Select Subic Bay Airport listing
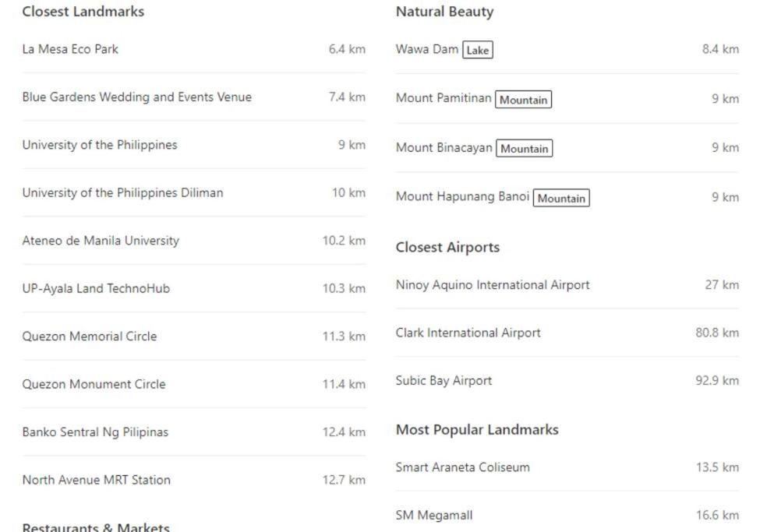Image resolution: width=767 pixels, height=532 pixels. click(x=567, y=381)
